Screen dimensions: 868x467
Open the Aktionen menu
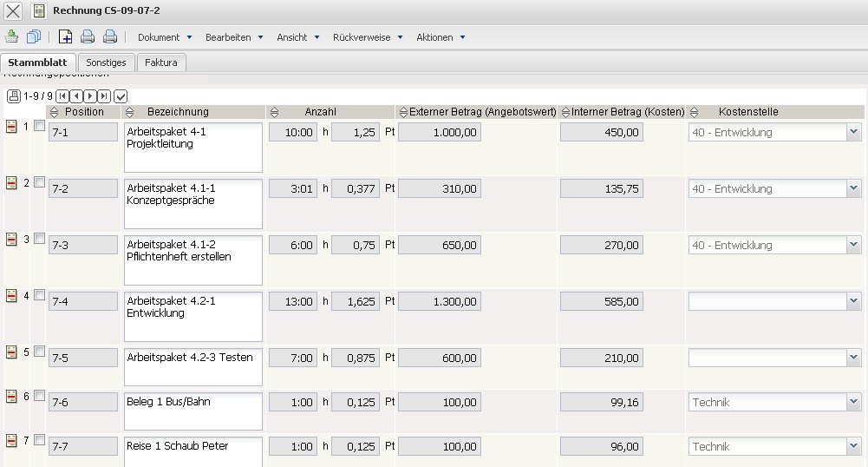(441, 37)
